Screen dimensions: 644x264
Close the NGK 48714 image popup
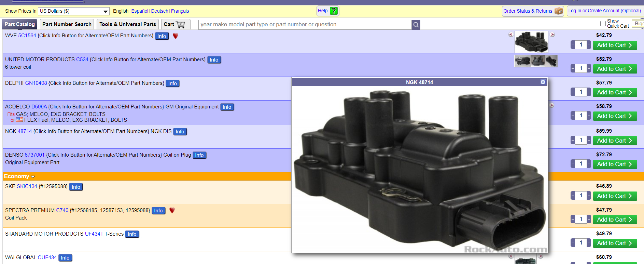point(543,82)
